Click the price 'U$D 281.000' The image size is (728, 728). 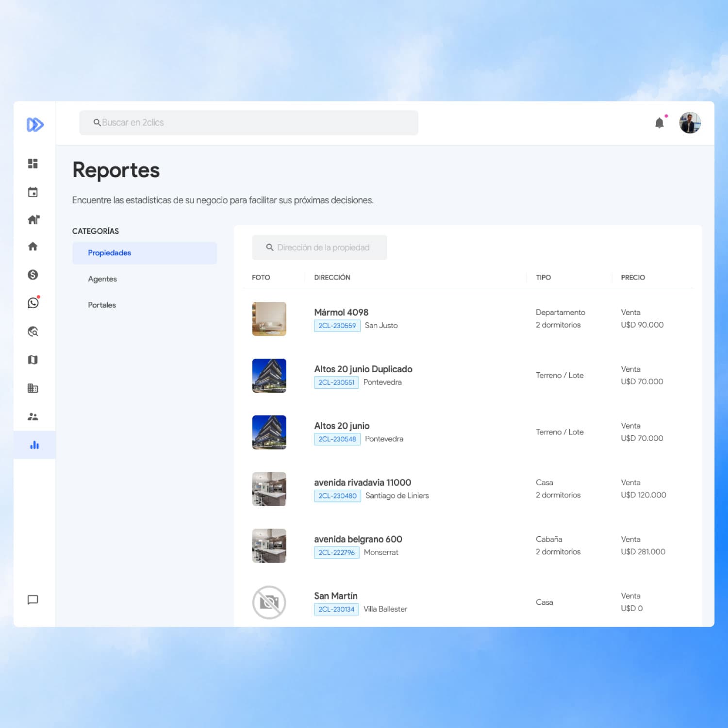point(643,552)
